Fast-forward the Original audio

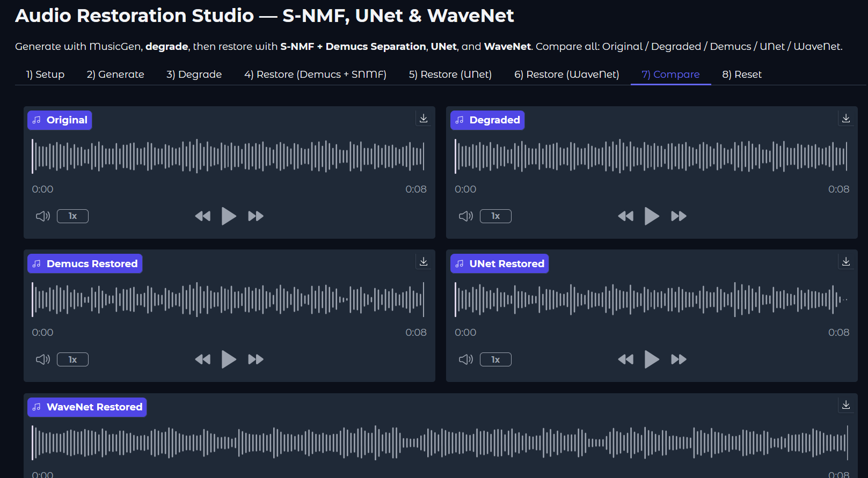256,216
